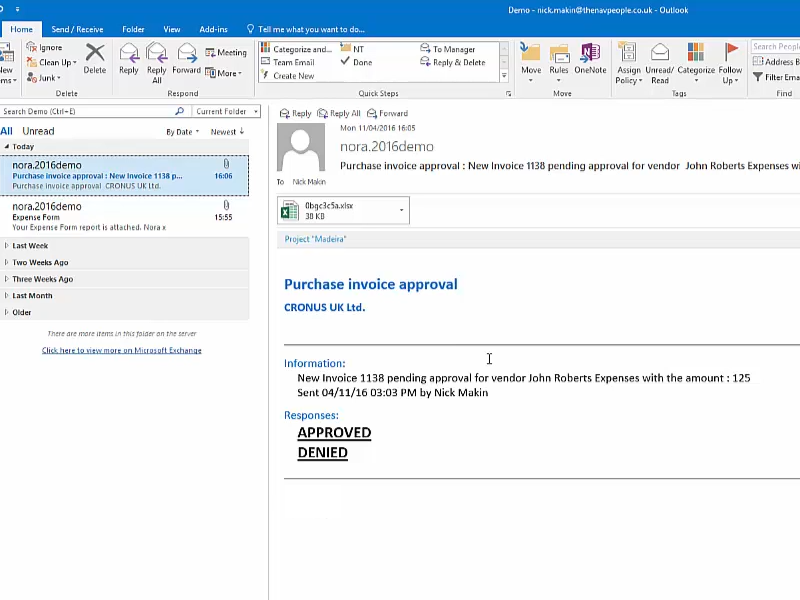Viewport: 800px width, 600px height.
Task: Open the Send / Receive tab
Action: tap(77, 29)
